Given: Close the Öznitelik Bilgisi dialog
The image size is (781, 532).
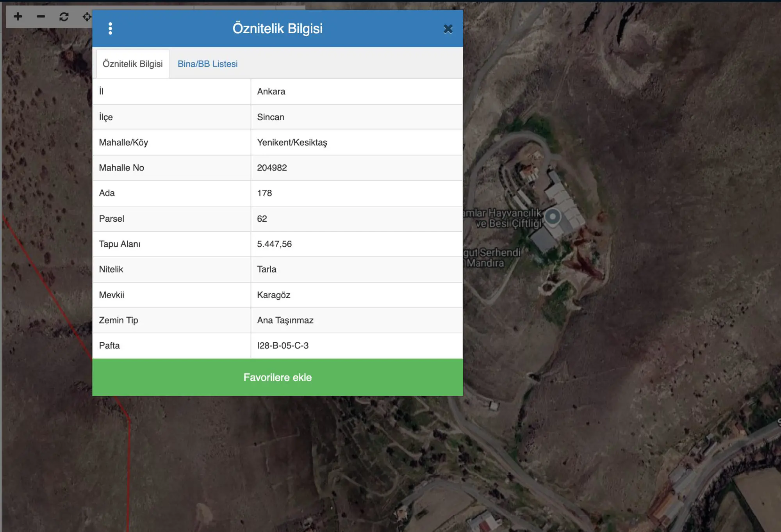Looking at the screenshot, I should 448,29.
